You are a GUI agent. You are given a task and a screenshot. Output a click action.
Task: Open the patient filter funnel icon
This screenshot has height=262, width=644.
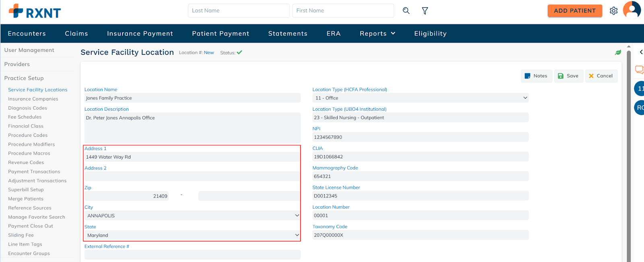pos(425,11)
